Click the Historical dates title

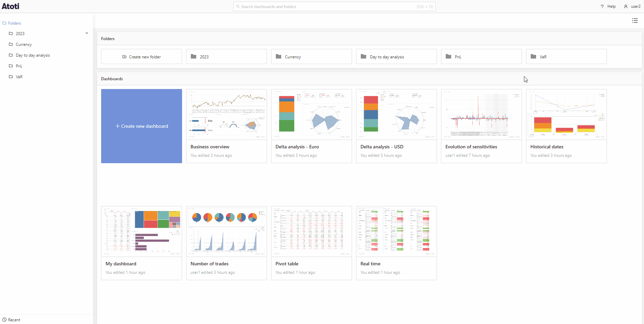click(x=547, y=147)
